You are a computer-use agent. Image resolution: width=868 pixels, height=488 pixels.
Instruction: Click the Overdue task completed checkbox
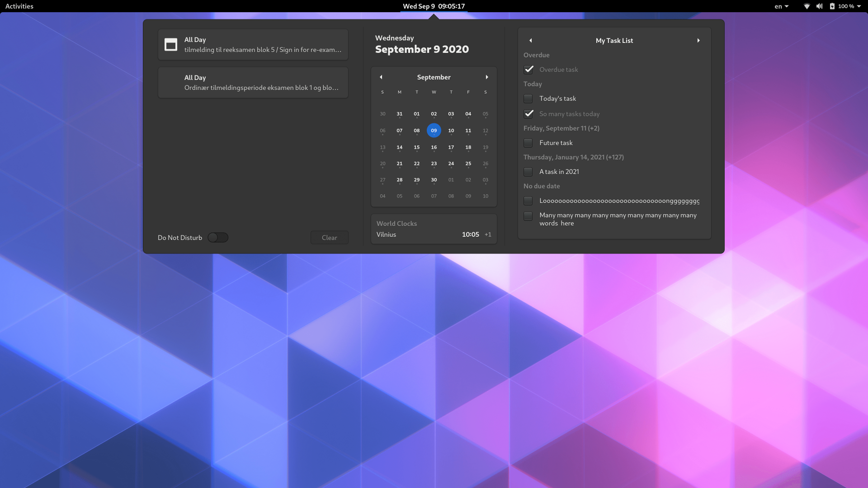pos(528,69)
